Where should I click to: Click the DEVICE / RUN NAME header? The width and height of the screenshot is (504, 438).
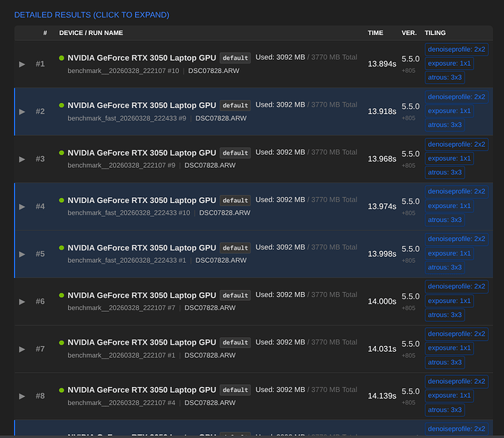[91, 33]
